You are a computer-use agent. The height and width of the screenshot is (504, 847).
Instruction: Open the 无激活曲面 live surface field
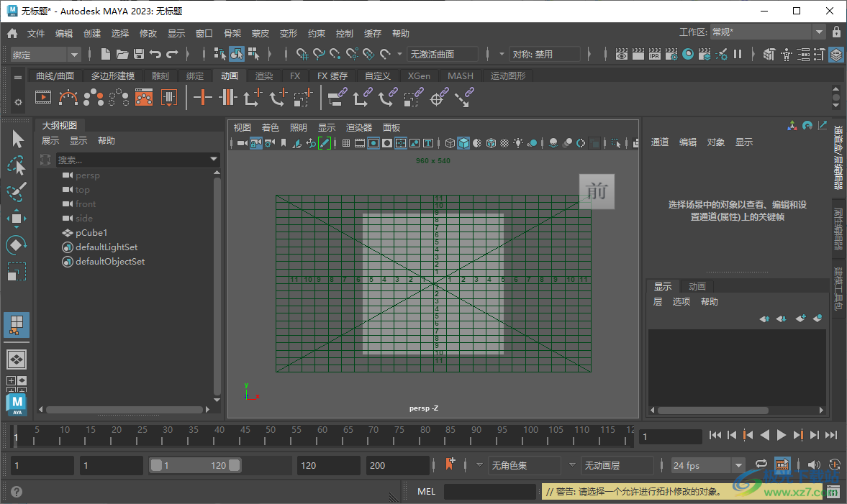(x=442, y=54)
